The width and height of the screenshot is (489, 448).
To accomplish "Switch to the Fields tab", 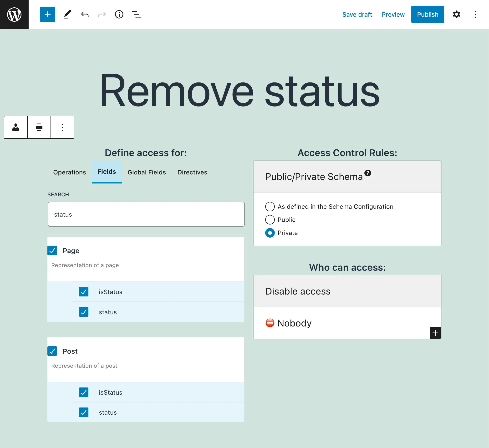I will (x=107, y=172).
